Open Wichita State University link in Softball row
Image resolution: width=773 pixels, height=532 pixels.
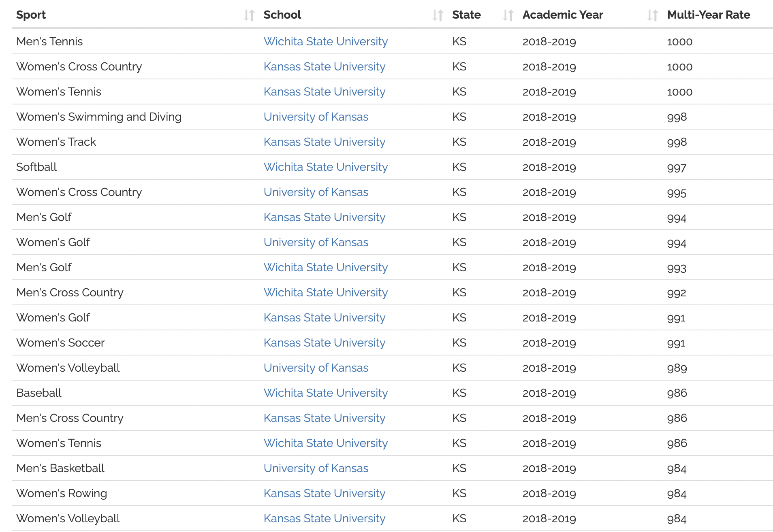[325, 167]
